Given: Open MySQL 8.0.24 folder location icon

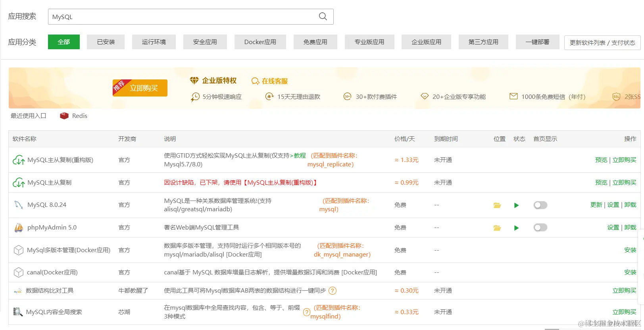Looking at the screenshot, I should pyautogui.click(x=497, y=205).
